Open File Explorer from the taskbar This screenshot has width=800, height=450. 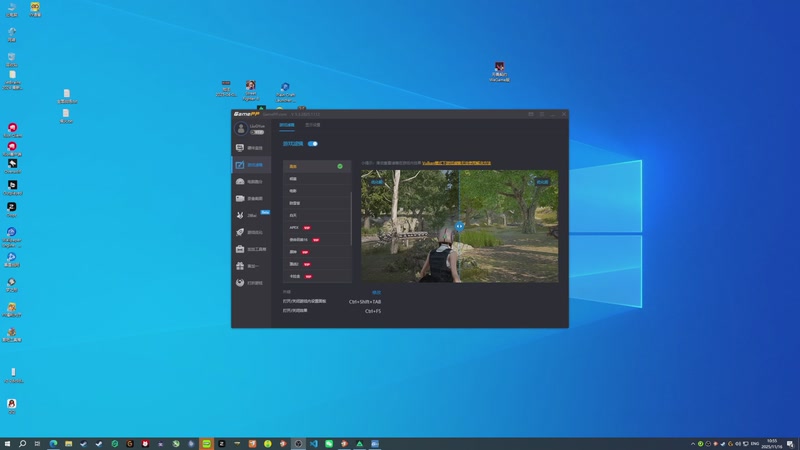[x=68, y=444]
